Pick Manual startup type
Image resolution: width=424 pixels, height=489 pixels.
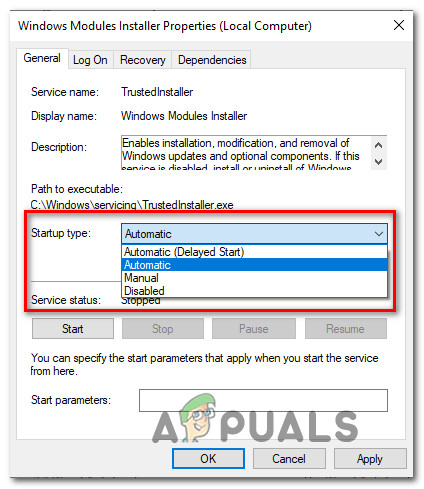[255, 278]
